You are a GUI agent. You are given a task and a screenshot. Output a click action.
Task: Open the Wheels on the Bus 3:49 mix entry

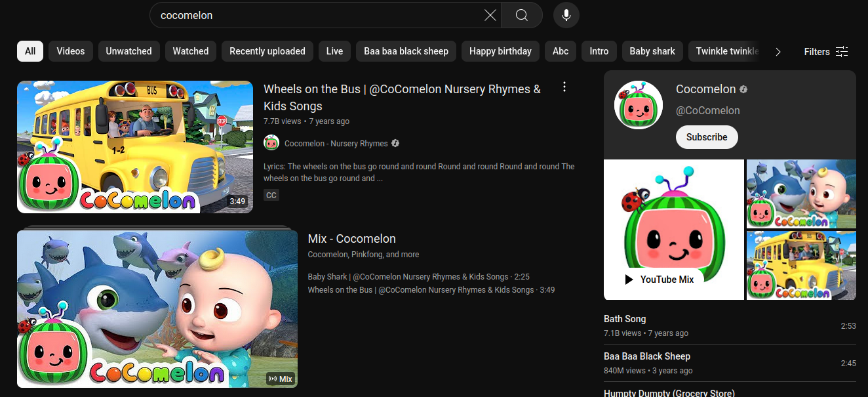tap(431, 289)
